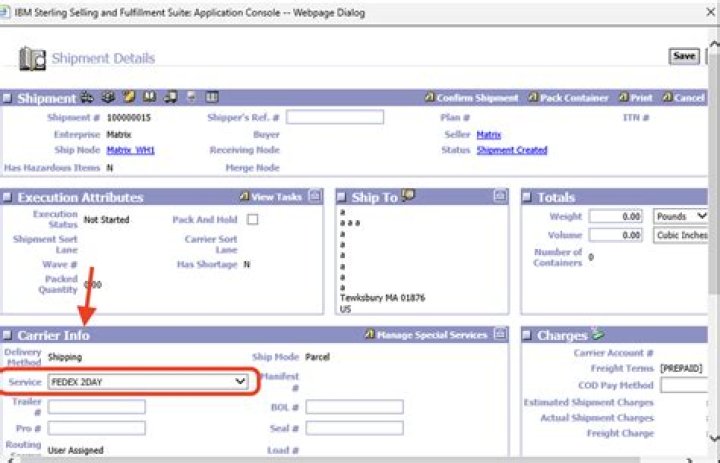Click shipment number 100000015

(129, 118)
